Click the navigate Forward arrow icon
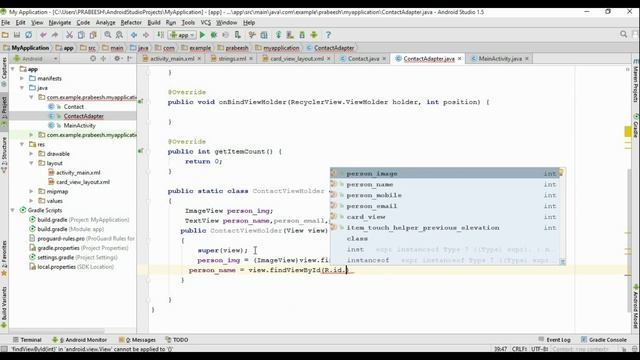Screen dimensions: 640x360 click(x=146, y=35)
